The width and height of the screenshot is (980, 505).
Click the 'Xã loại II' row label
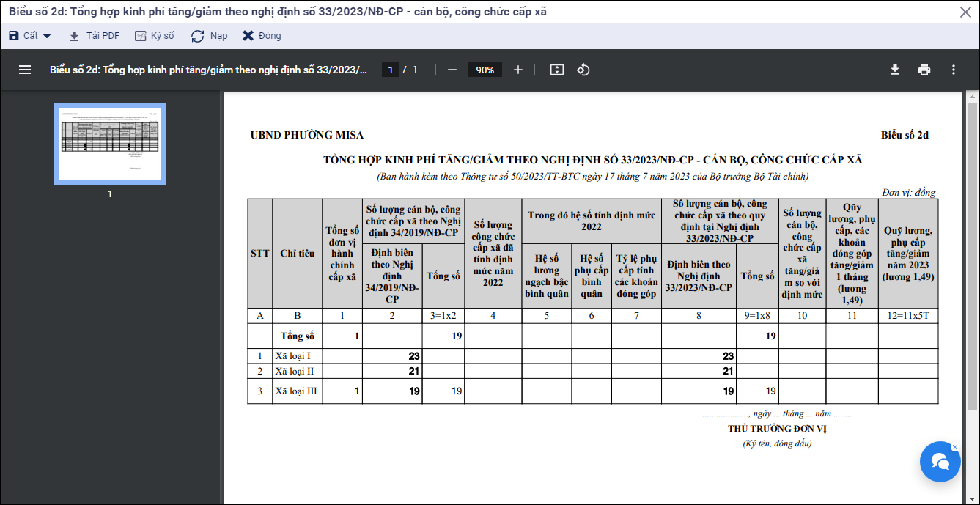[x=295, y=371]
